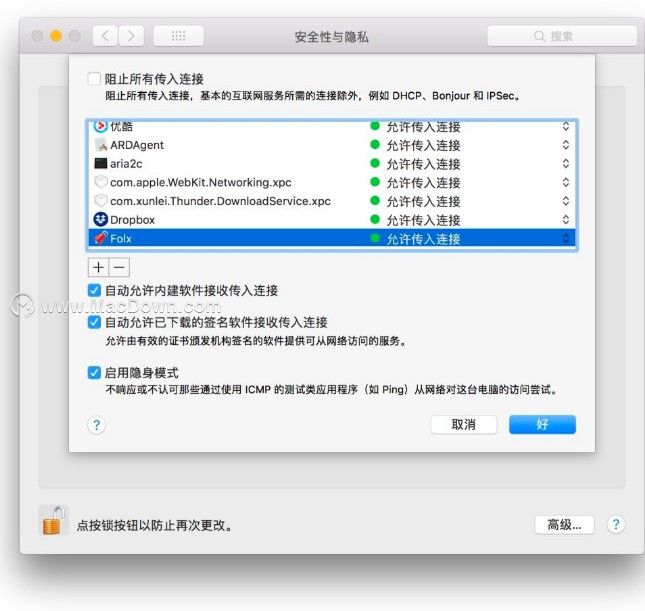
Task: Click the help question mark in firewall sheet
Action: click(96, 425)
